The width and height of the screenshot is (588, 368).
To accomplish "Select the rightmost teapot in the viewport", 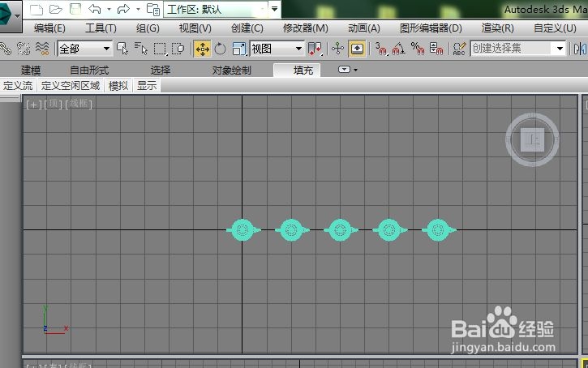I will 439,229.
